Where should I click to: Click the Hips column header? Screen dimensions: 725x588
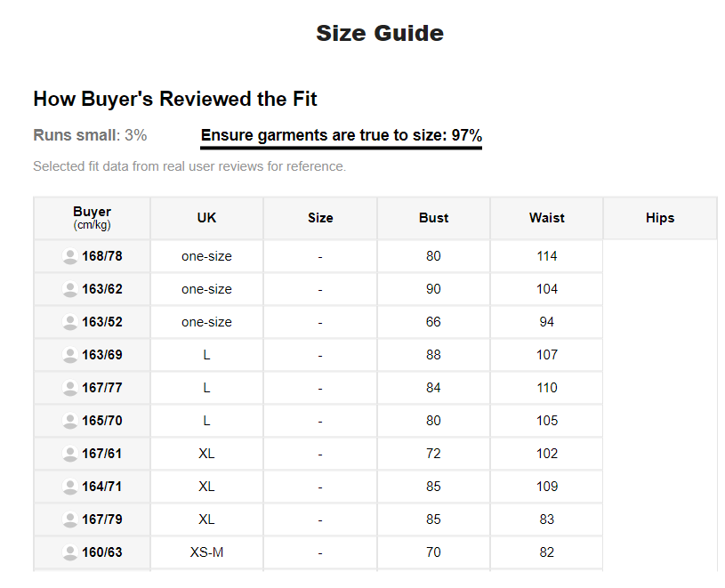click(660, 218)
